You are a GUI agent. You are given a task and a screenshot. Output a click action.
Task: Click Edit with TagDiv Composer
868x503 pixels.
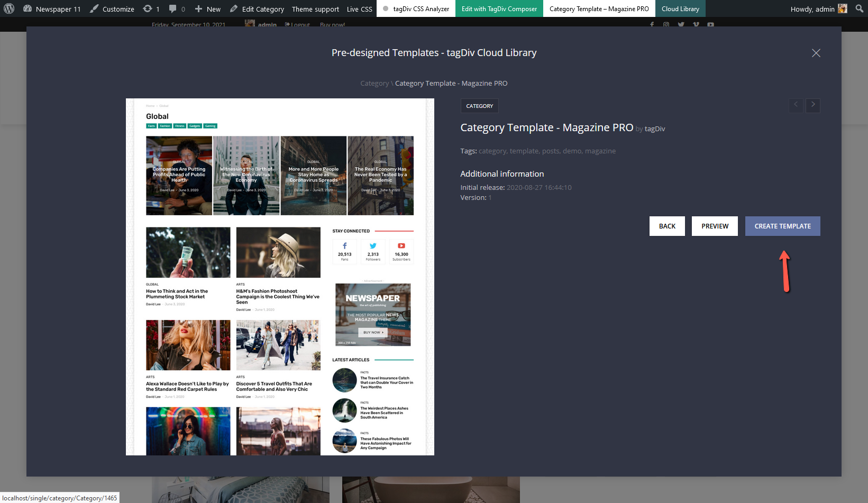499,8
